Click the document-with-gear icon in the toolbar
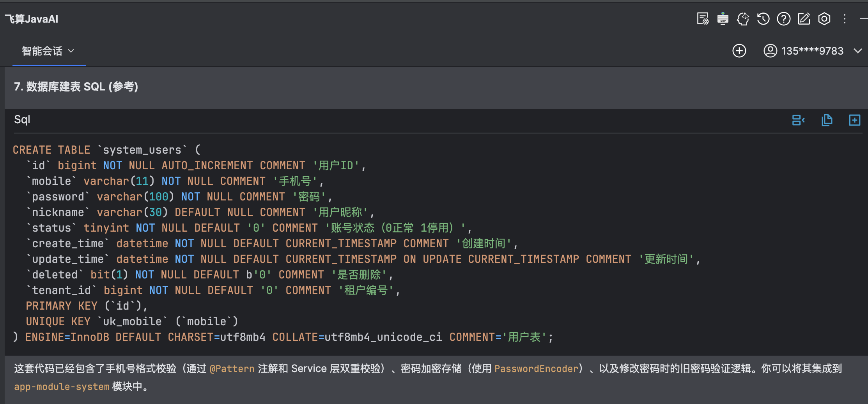 pyautogui.click(x=703, y=18)
